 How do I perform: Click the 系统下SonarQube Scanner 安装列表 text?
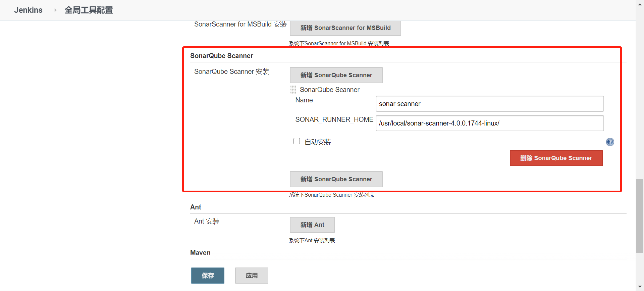(332, 195)
